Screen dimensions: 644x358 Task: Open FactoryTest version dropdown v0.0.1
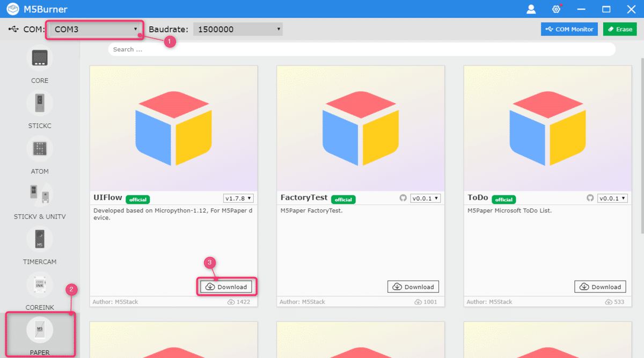[426, 198]
